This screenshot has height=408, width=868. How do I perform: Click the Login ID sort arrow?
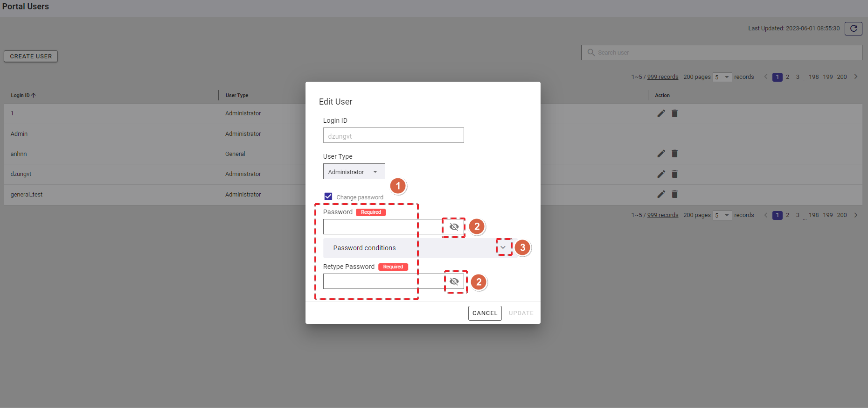click(34, 95)
